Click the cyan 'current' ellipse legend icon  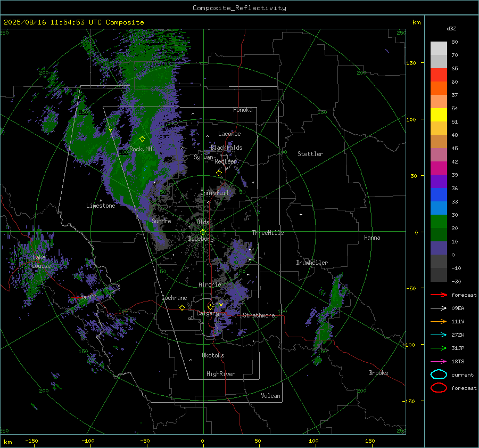coord(439,374)
